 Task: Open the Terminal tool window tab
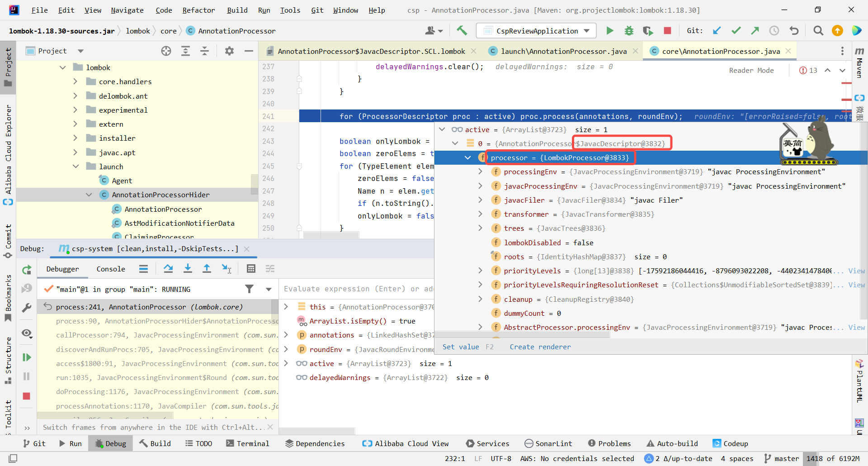(x=248, y=443)
